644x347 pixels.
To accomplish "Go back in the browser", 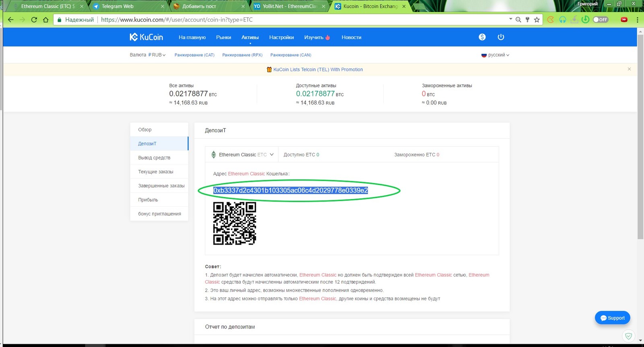I will 11,19.
